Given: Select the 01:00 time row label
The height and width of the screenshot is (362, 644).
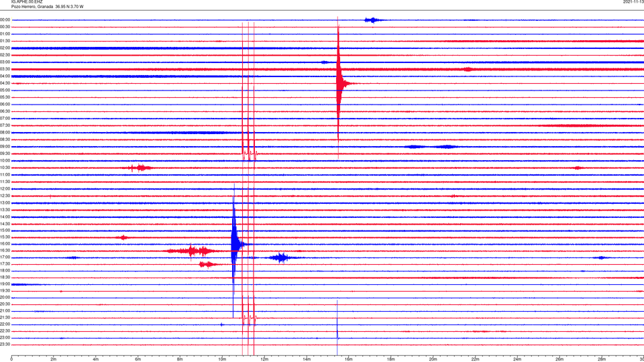Looking at the screenshot, I should point(5,34).
